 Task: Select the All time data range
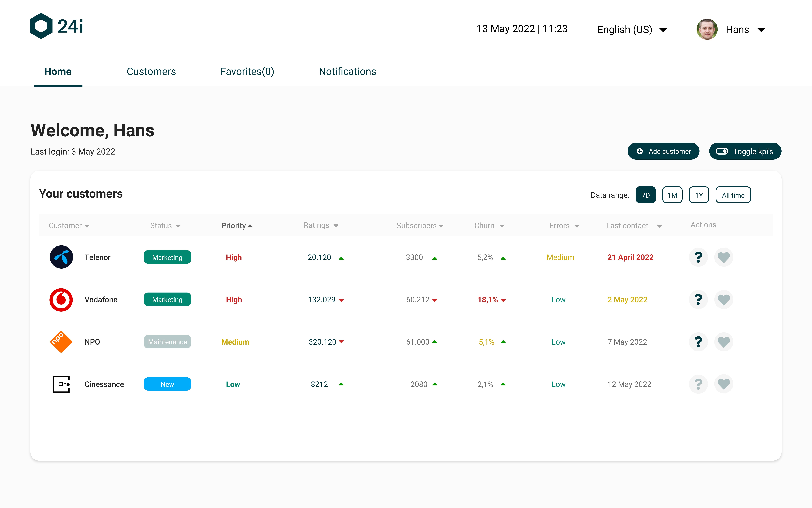pos(733,195)
